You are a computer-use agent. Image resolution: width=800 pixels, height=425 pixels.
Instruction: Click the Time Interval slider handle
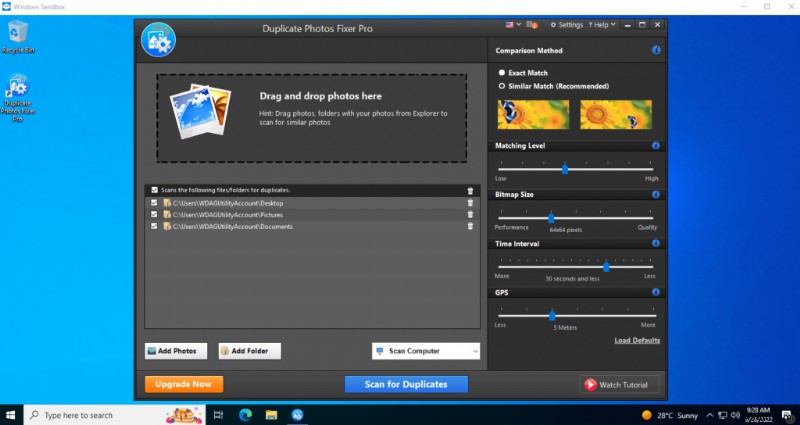pos(606,267)
